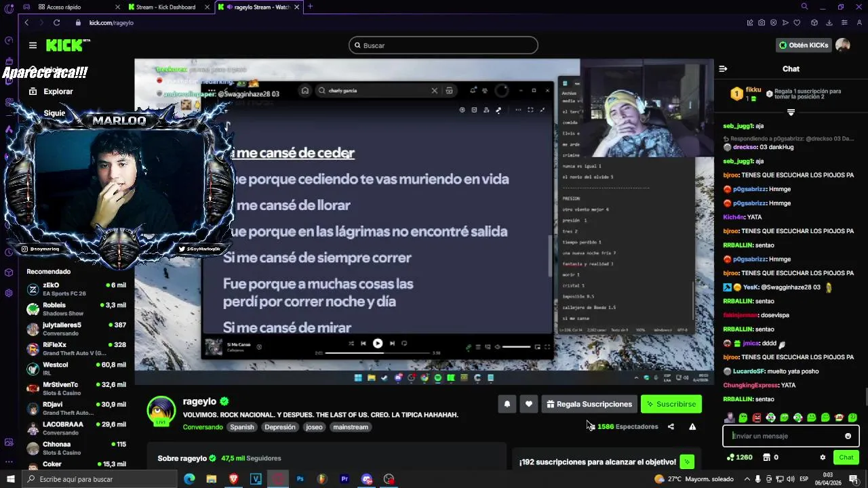The image size is (868, 488).
Task: Open Westcol recommended channel
Action: click(77, 369)
